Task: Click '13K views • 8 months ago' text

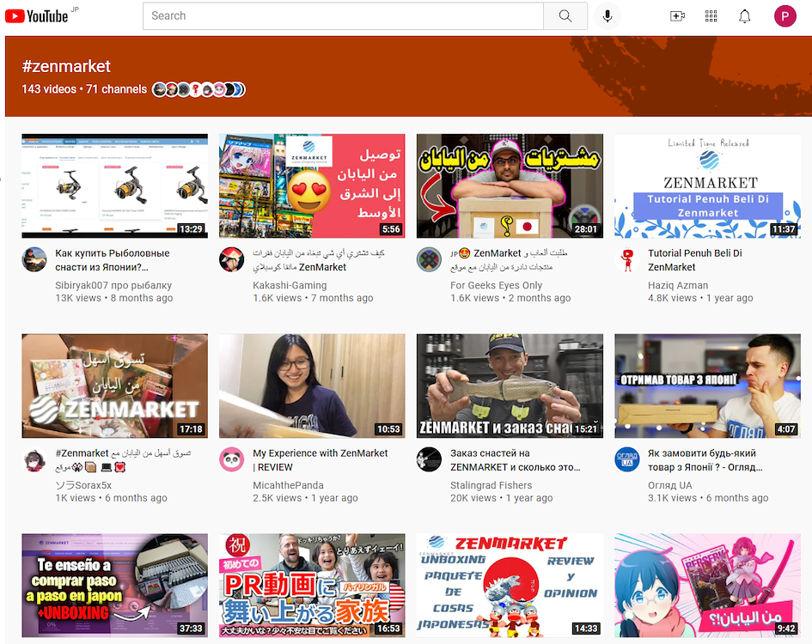Action: tap(114, 298)
